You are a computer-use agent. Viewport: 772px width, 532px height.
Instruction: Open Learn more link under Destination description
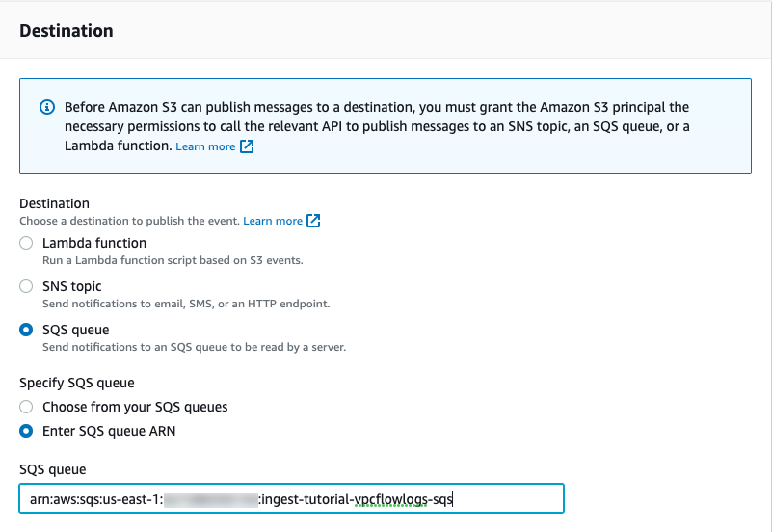click(x=273, y=221)
